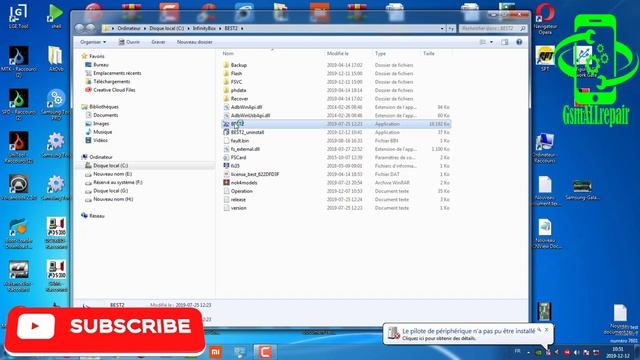Select the AdbWinApi.dll file name
Screen dimensions: 640x360
click(x=246, y=107)
